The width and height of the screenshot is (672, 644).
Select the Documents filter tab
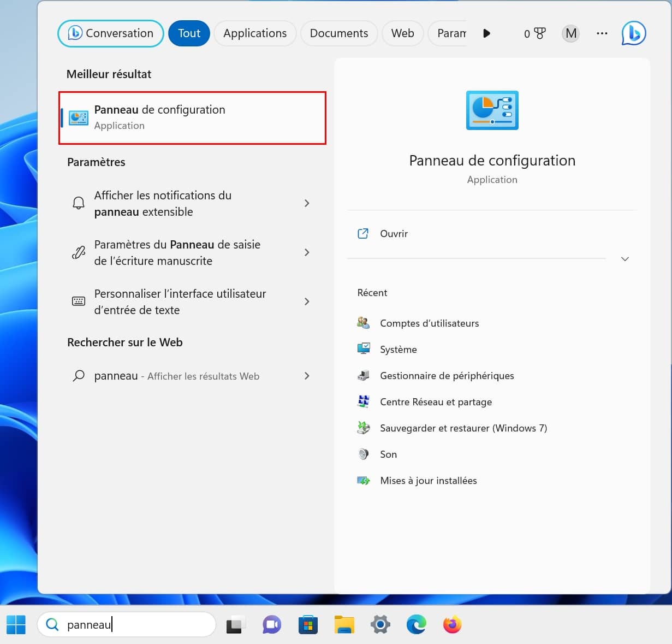[x=338, y=33]
